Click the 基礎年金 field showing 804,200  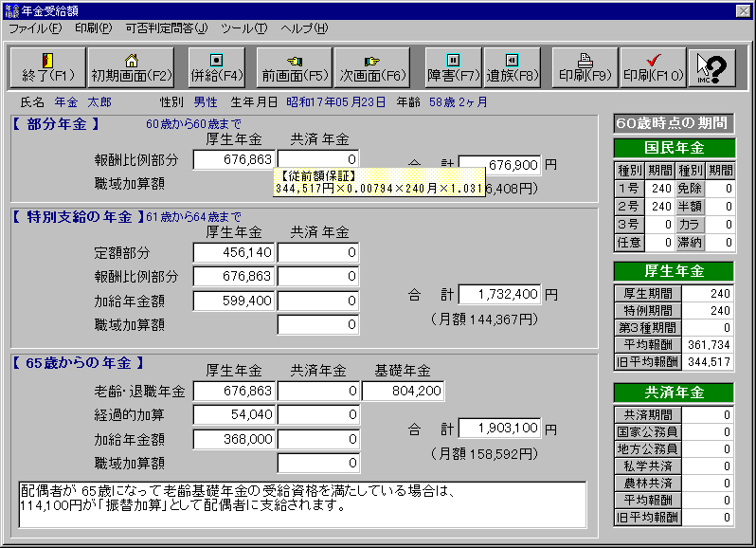click(x=403, y=391)
